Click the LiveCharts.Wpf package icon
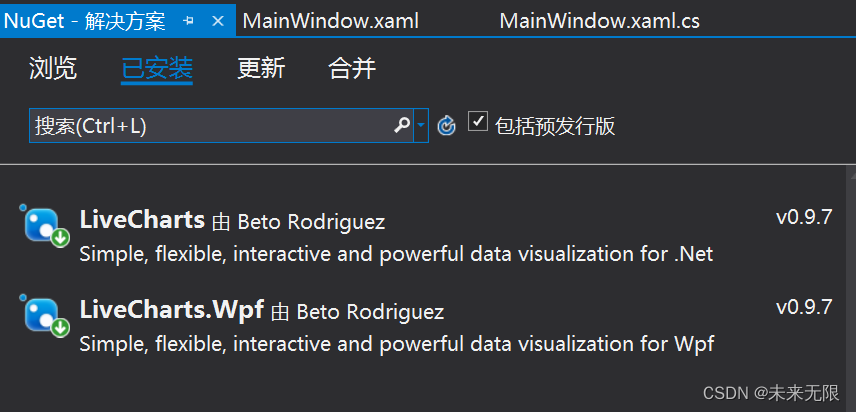 46,315
